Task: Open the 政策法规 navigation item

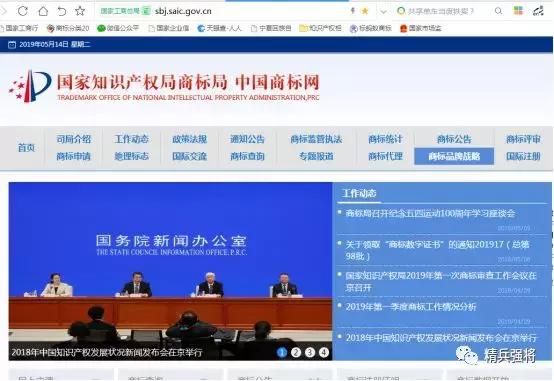Action: pyautogui.click(x=189, y=139)
